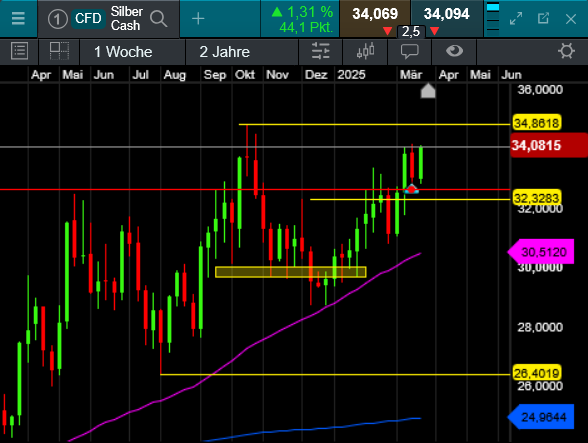The height and width of the screenshot is (443, 588).
Task: Add a new chart tab with plus
Action: coord(198,18)
